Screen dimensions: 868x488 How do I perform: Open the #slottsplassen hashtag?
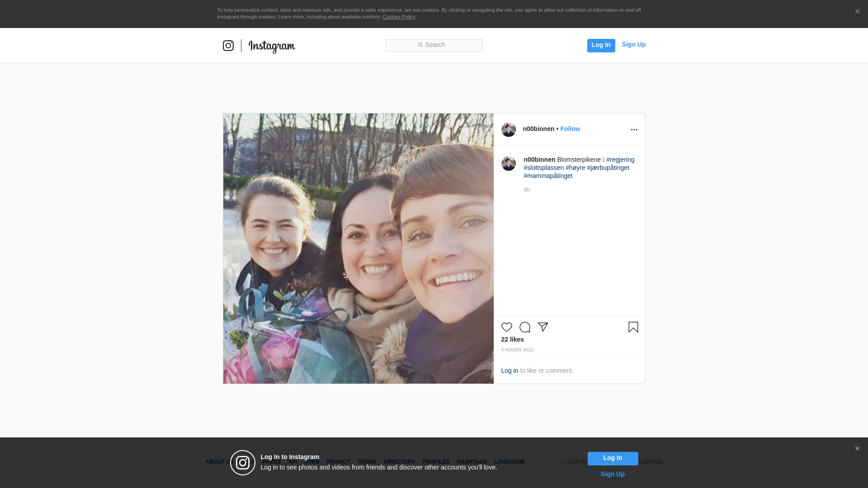pyautogui.click(x=543, y=168)
